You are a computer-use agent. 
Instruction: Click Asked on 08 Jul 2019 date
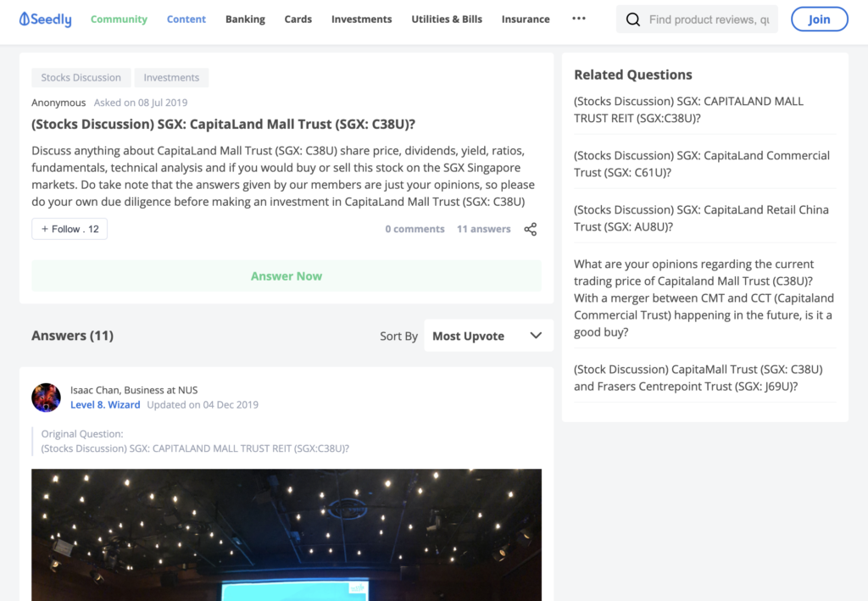141,103
